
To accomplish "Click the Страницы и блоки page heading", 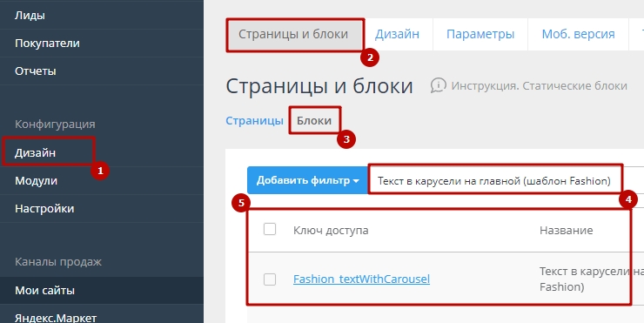I will 319,86.
